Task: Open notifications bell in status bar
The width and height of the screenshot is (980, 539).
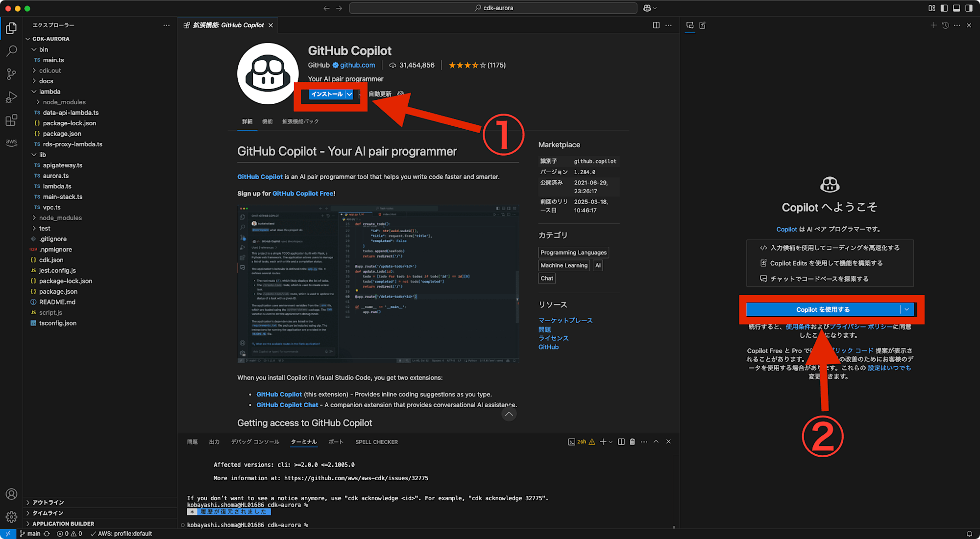Action: click(969, 534)
